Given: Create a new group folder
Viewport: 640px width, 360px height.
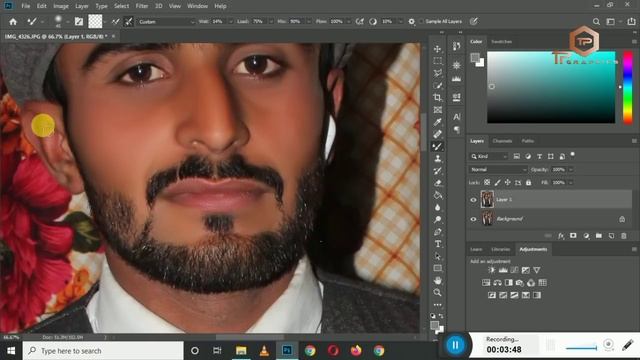Looking at the screenshot, I should point(599,236).
